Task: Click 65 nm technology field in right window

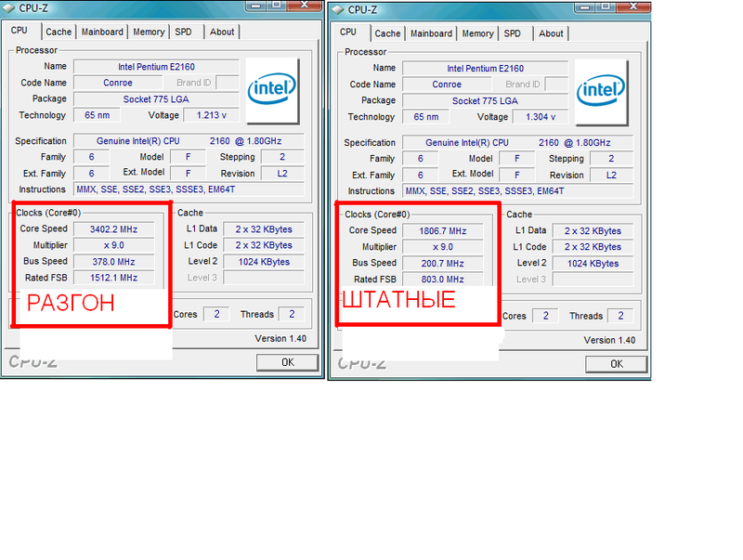Action: (x=426, y=117)
